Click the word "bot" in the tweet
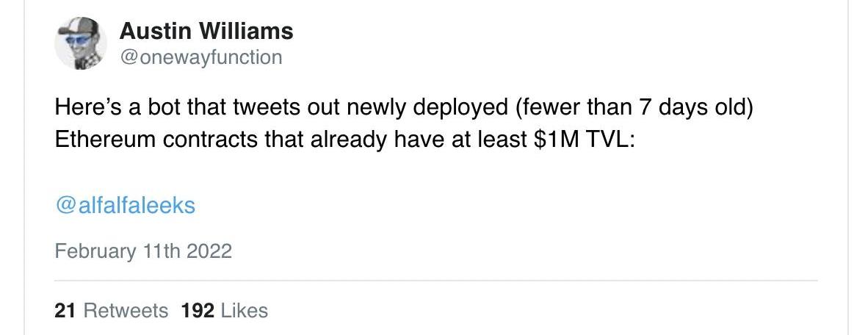 tap(161, 108)
